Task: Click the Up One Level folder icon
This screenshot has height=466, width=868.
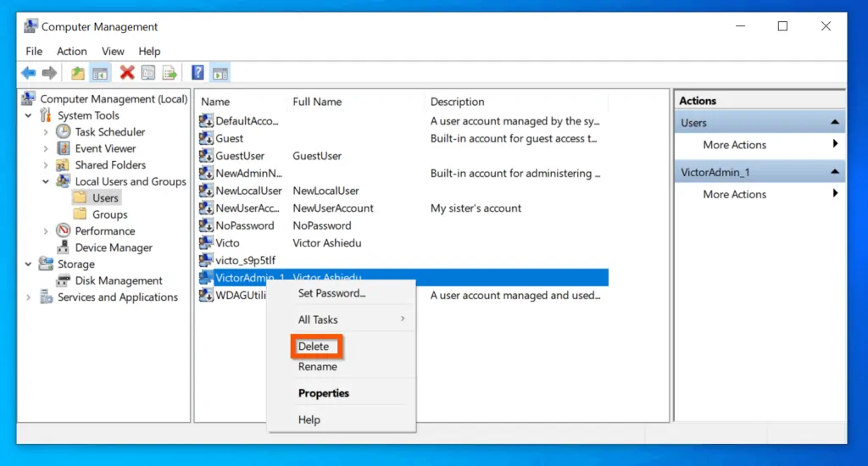Action: point(78,73)
